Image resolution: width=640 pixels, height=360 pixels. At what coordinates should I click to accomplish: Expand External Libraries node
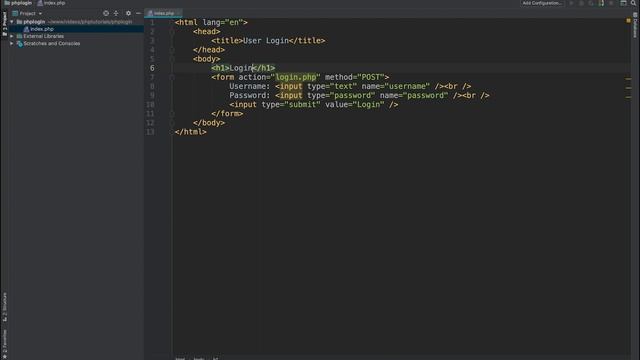tap(12, 36)
